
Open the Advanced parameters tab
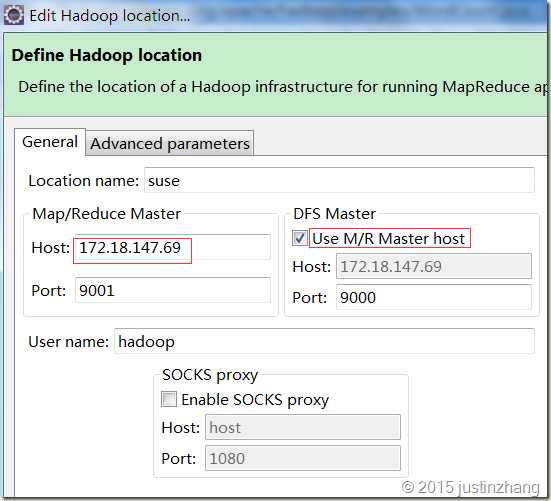coord(170,144)
